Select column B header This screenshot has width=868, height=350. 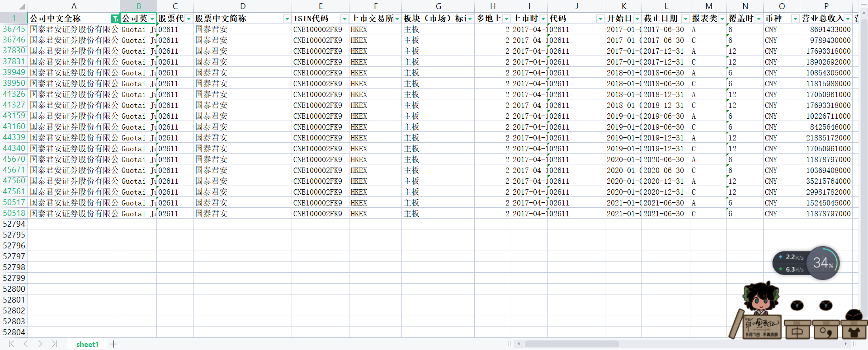[138, 6]
